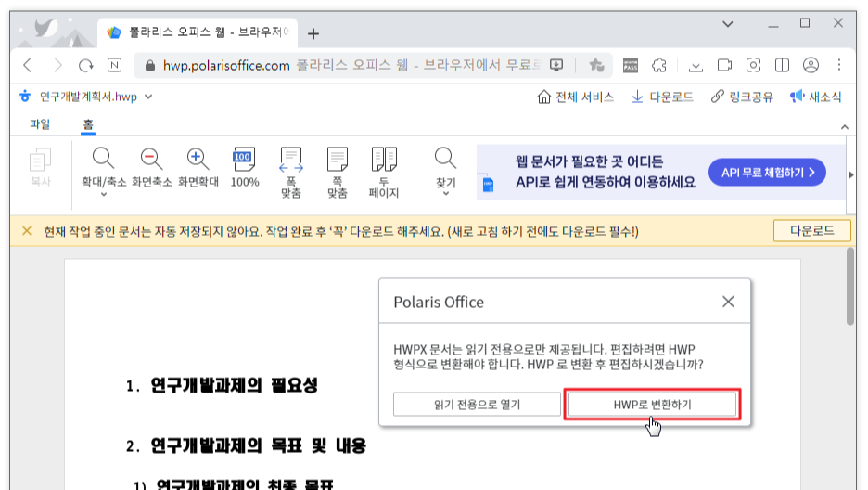
Task: Open browser downloads icon
Action: pyautogui.click(x=696, y=65)
